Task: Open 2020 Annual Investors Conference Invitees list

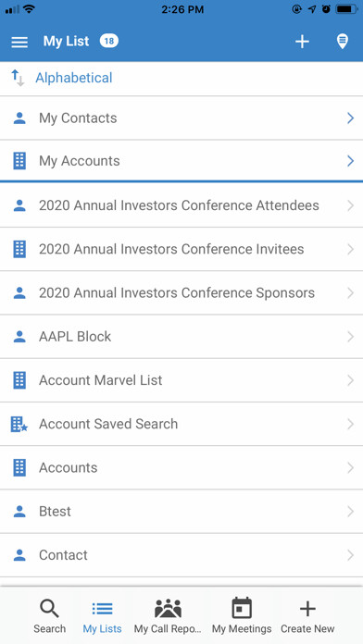Action: (181, 249)
